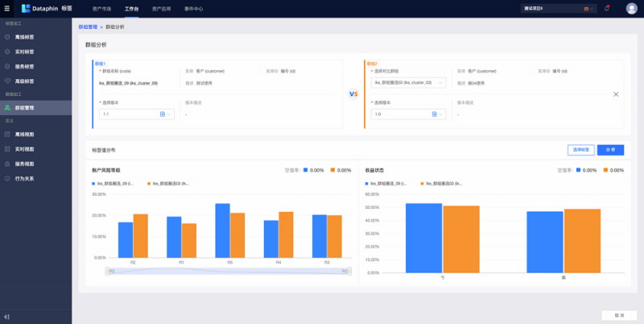Click the 高级标签 diamond icon in sidebar
644x324 pixels.
click(x=7, y=81)
